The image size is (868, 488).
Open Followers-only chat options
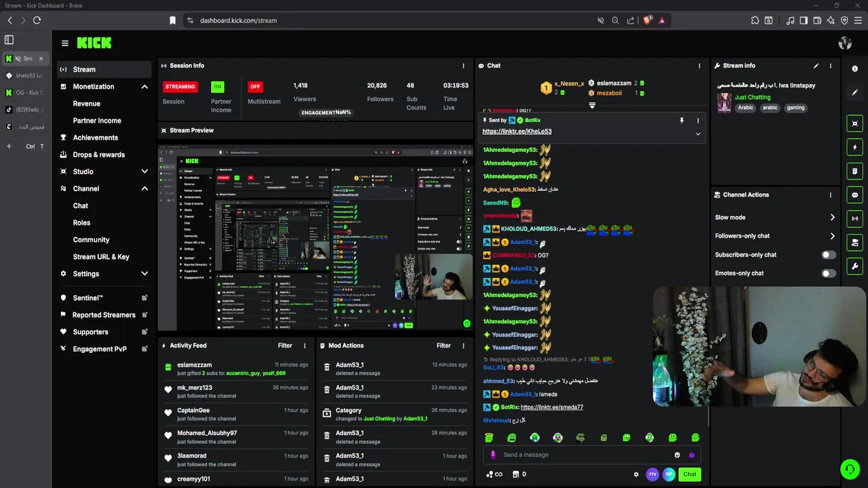pyautogui.click(x=775, y=236)
